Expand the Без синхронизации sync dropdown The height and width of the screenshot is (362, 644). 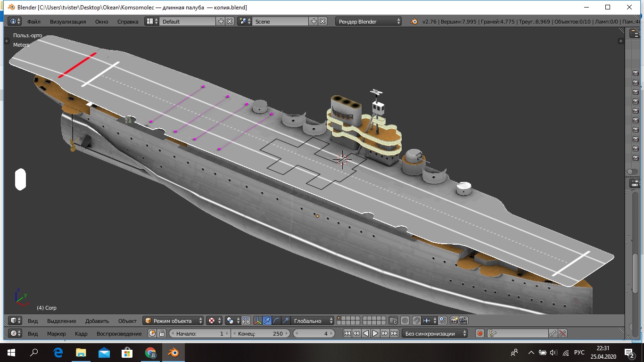[435, 333]
